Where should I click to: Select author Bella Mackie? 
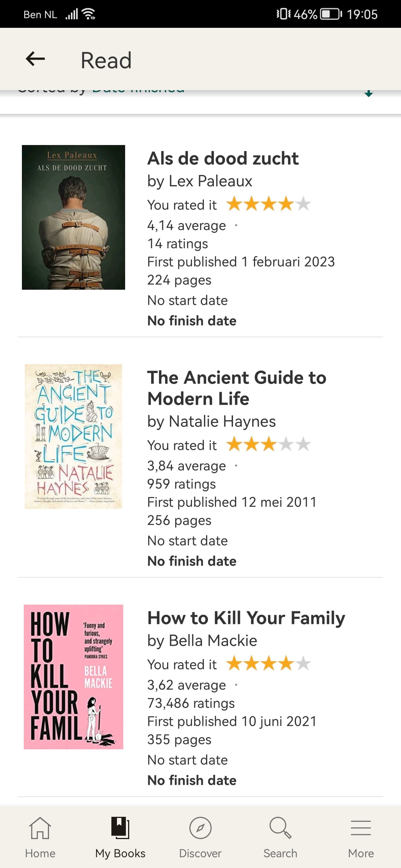(213, 641)
